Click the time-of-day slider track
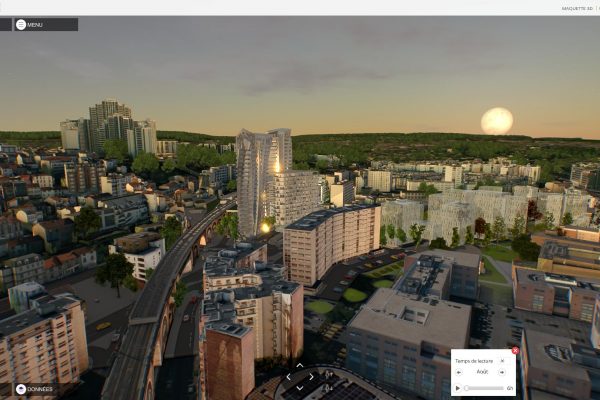 coord(484,388)
